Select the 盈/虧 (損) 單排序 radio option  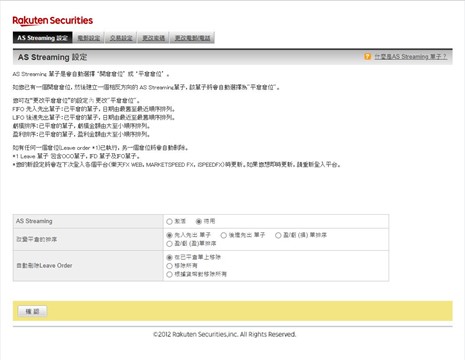278,235
